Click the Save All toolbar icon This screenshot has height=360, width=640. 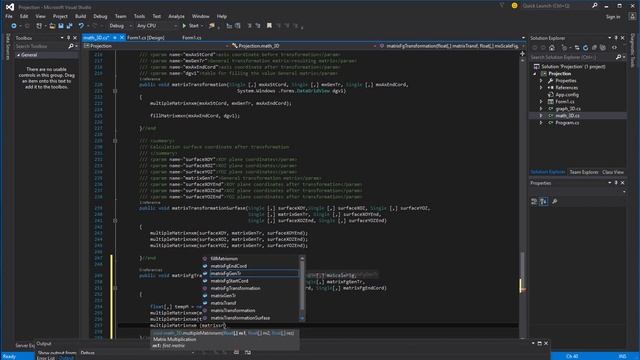click(69, 26)
